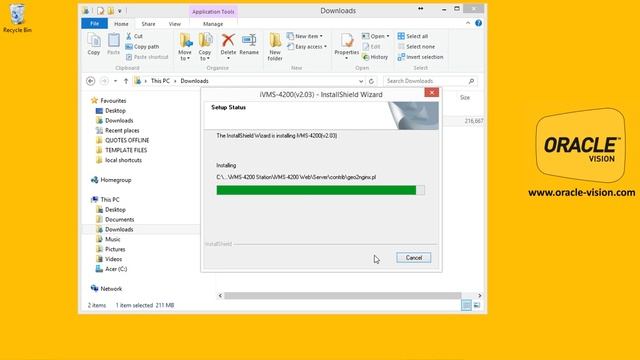
Task: Click Paste shortcut in the ribbon
Action: (147, 57)
